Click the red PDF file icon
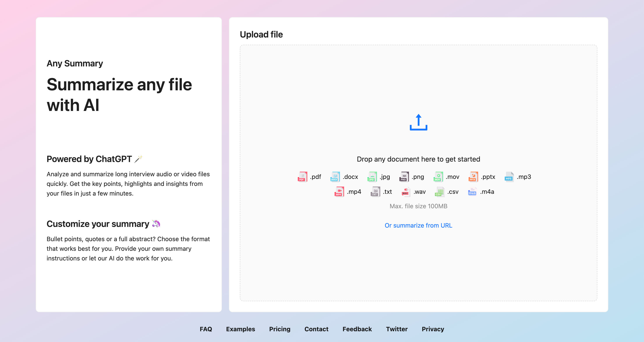Image resolution: width=644 pixels, height=342 pixels. tap(302, 177)
